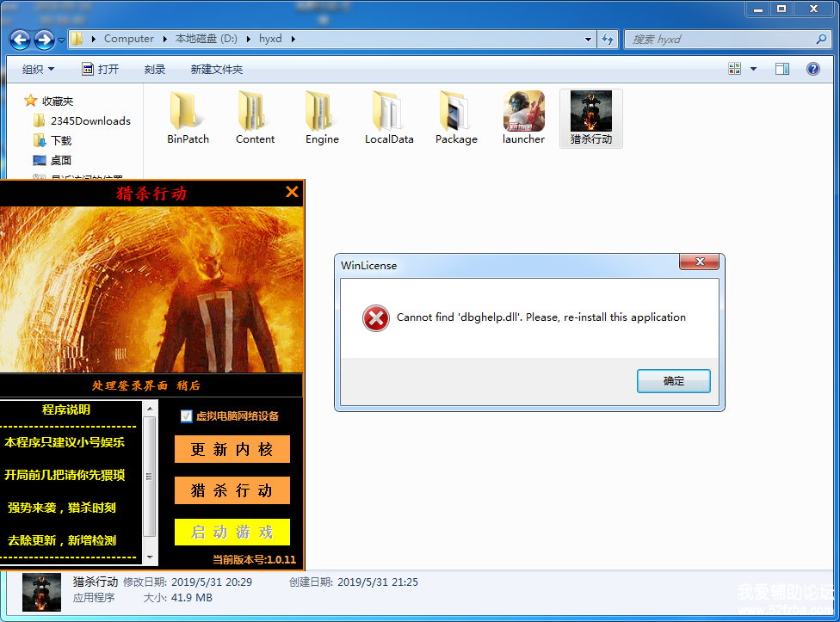
Task: Toggle the 虚拟电脑网络设备 checkbox
Action: [187, 416]
